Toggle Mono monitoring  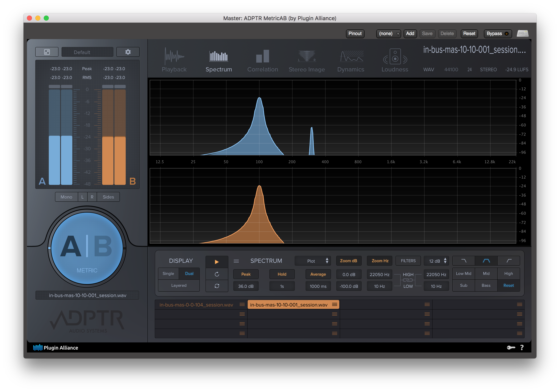click(66, 197)
